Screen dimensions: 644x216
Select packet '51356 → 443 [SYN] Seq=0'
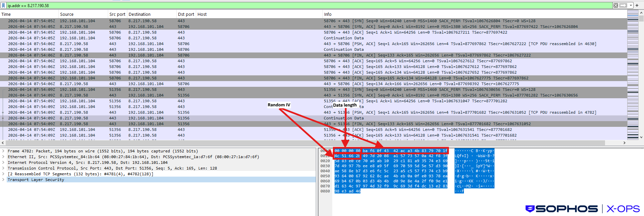pyautogui.click(x=313, y=89)
